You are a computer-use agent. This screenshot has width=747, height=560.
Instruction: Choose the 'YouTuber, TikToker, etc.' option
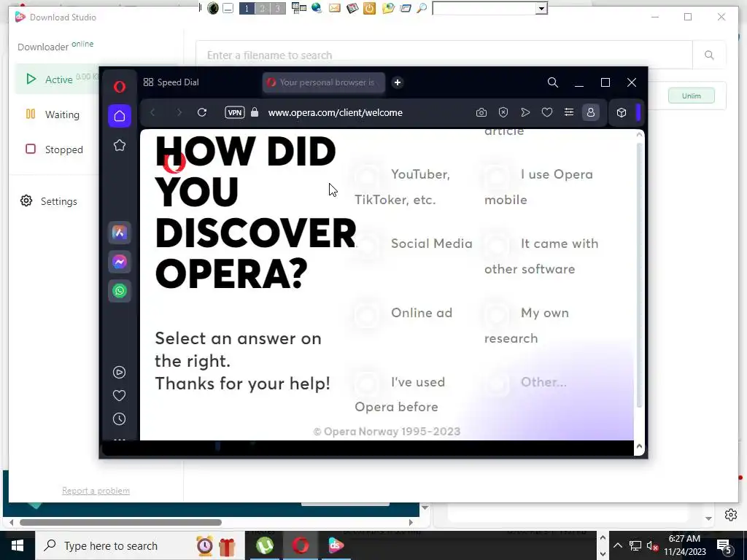pyautogui.click(x=402, y=187)
